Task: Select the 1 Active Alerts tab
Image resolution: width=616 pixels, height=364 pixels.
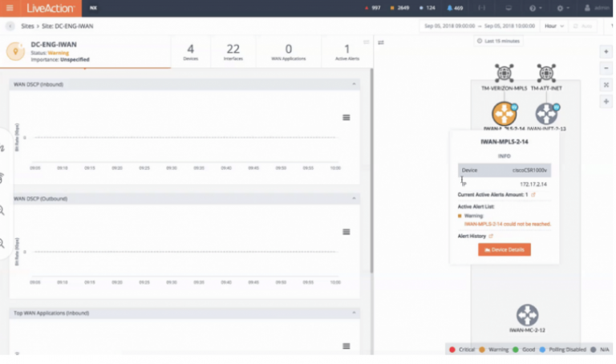Action: click(346, 52)
